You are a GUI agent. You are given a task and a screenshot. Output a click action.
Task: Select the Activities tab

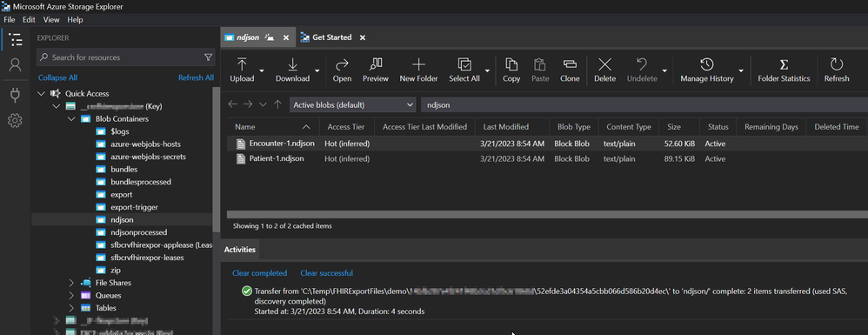pos(240,250)
